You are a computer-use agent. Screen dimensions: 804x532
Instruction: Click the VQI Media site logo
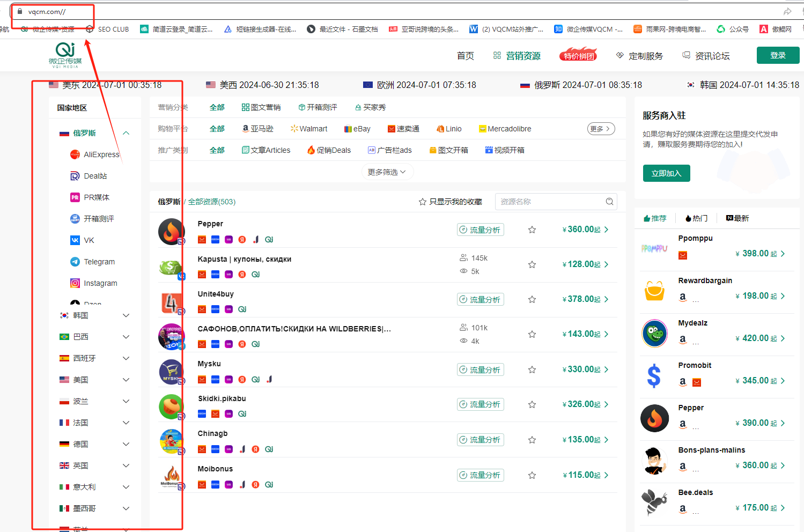tap(65, 55)
